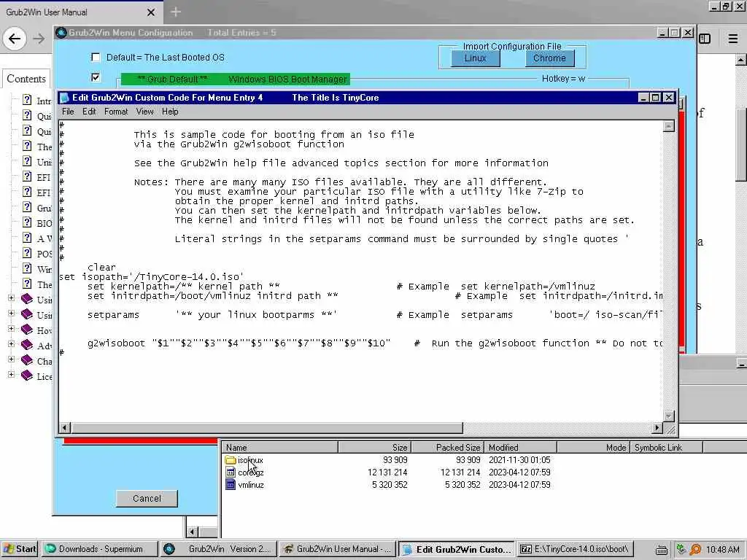Open the 'Intr' help topic icon in Contents
This screenshot has width=747, height=560.
[x=27, y=100]
